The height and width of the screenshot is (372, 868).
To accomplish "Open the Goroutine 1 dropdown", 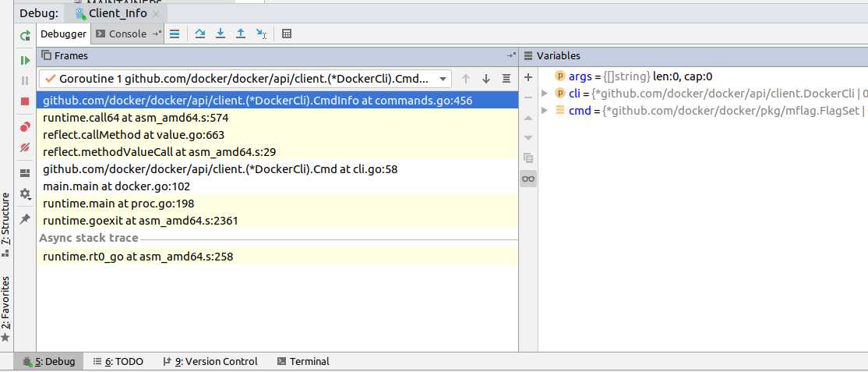I will (245, 79).
